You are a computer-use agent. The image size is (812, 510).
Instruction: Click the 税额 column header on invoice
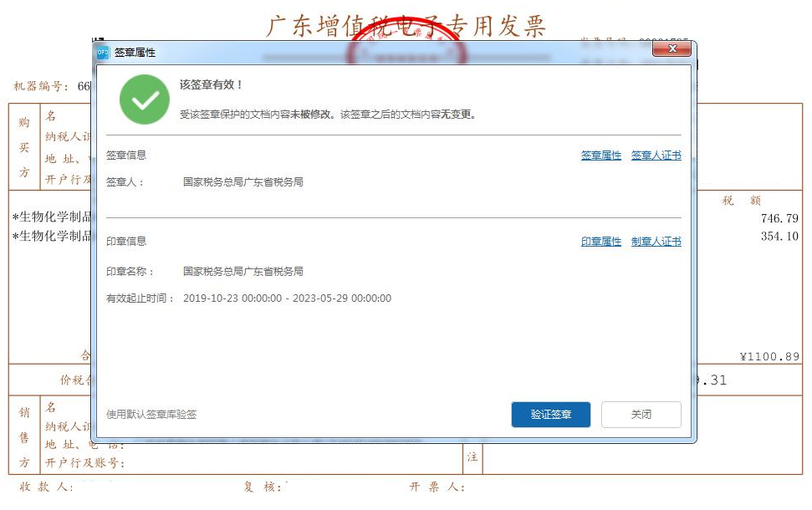click(742, 201)
